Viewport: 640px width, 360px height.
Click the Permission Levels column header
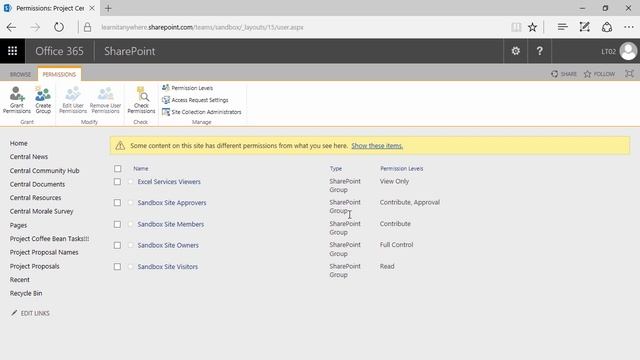click(x=402, y=169)
